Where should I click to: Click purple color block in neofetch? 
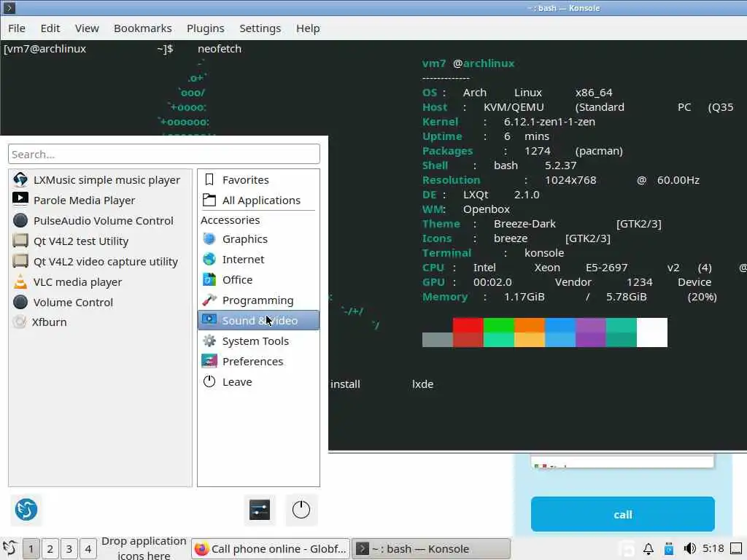591,332
